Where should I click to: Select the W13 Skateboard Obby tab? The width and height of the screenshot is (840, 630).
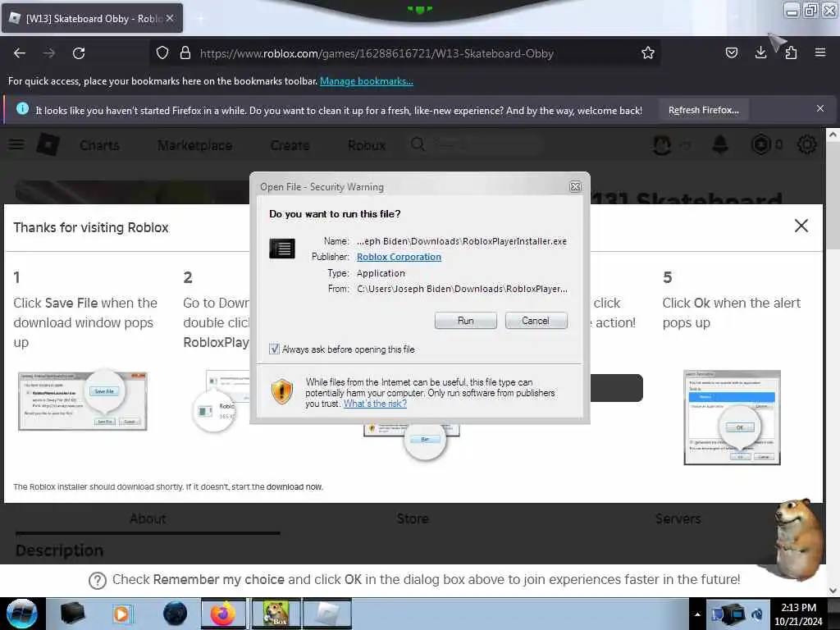click(92, 18)
